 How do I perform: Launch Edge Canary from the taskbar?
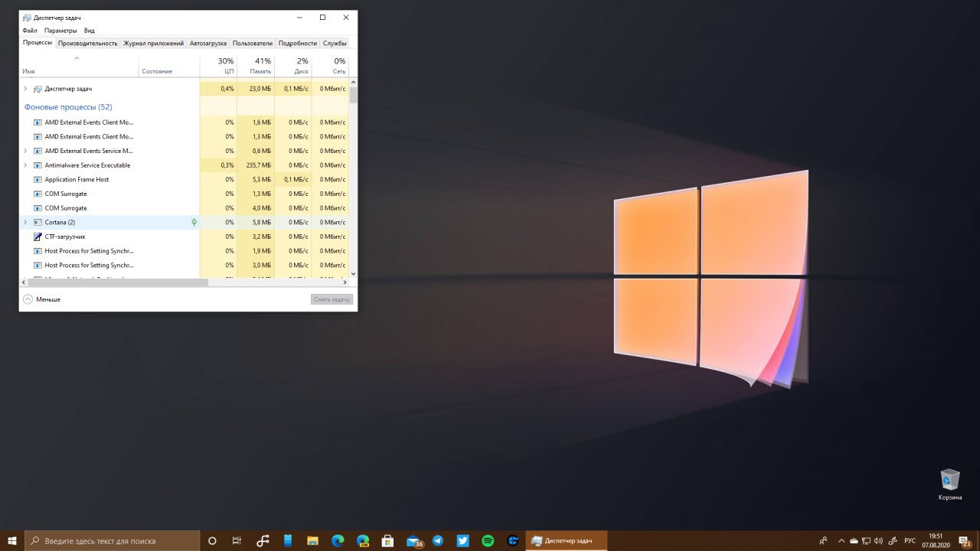(x=363, y=540)
